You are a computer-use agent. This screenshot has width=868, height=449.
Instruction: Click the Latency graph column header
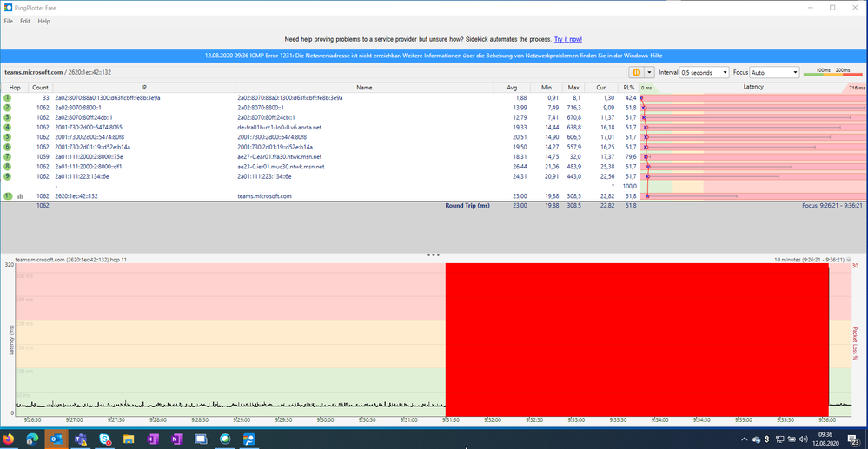(x=752, y=87)
